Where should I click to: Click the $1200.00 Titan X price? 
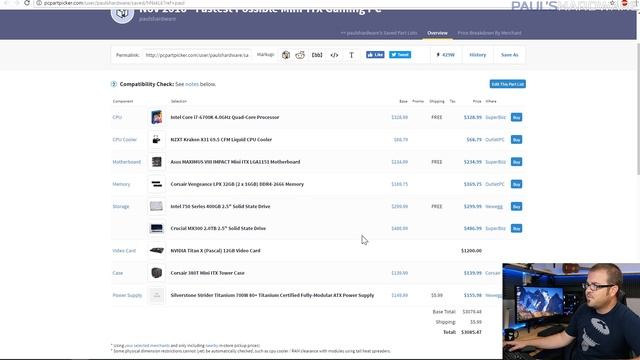(471, 251)
